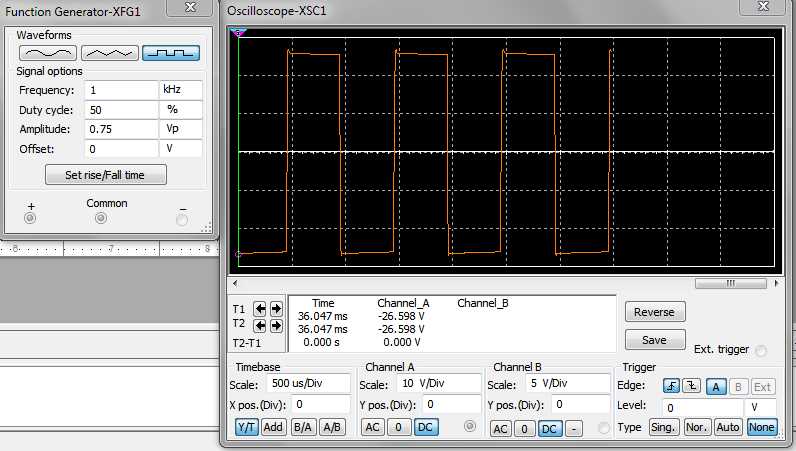Select trigger source Ext
The image size is (796, 451).
point(762,387)
